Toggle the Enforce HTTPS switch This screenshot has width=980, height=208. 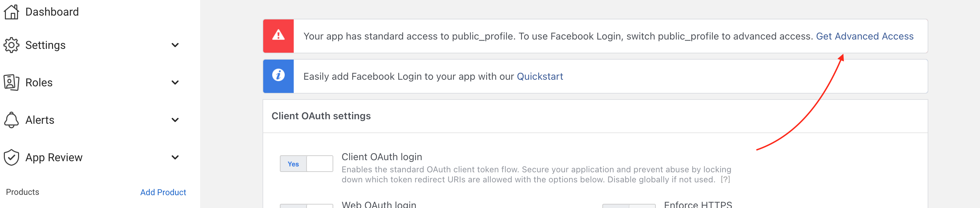click(629, 206)
